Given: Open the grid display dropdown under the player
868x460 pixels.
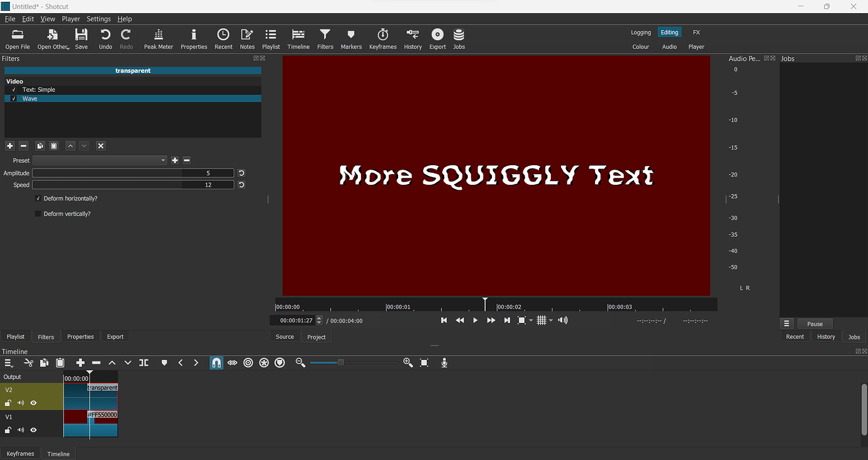Looking at the screenshot, I should tap(551, 320).
